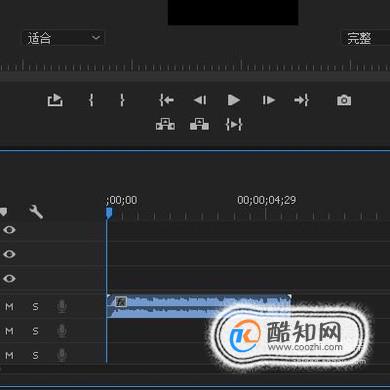Click the black program monitor preview
Image resolution: width=390 pixels, height=390 pixels.
click(233, 12)
